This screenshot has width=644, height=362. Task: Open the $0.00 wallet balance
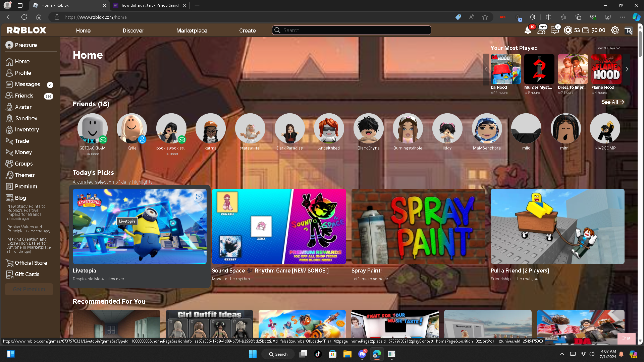pos(594,30)
